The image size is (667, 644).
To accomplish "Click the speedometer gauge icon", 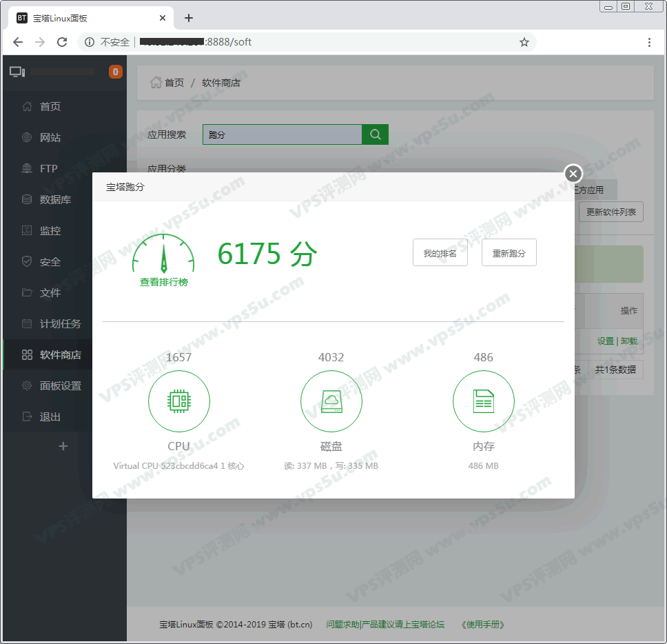I will pos(163,255).
